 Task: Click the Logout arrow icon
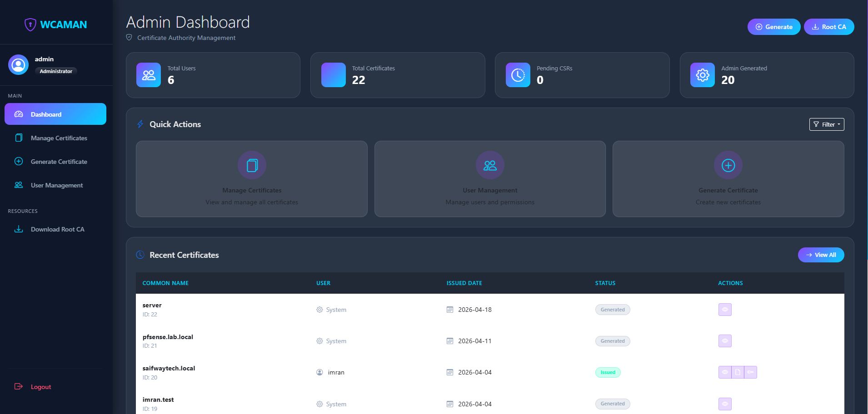(x=19, y=386)
